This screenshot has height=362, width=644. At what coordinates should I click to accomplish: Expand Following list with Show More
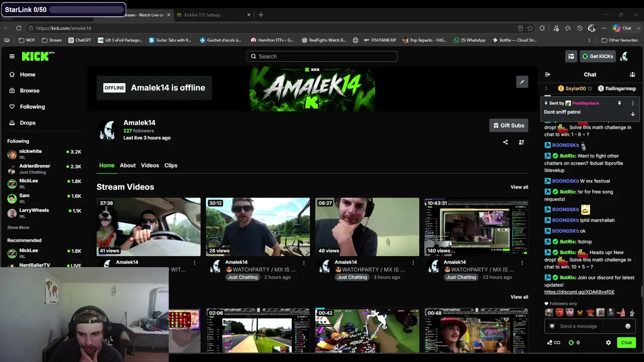tap(18, 227)
